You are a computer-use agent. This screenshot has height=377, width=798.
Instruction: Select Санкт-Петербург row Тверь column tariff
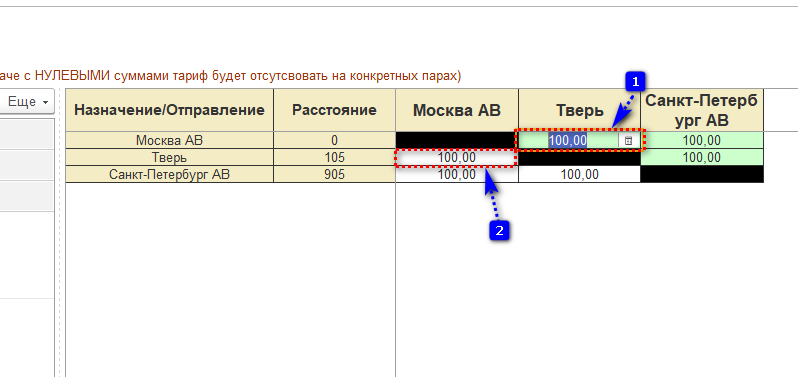(579, 175)
